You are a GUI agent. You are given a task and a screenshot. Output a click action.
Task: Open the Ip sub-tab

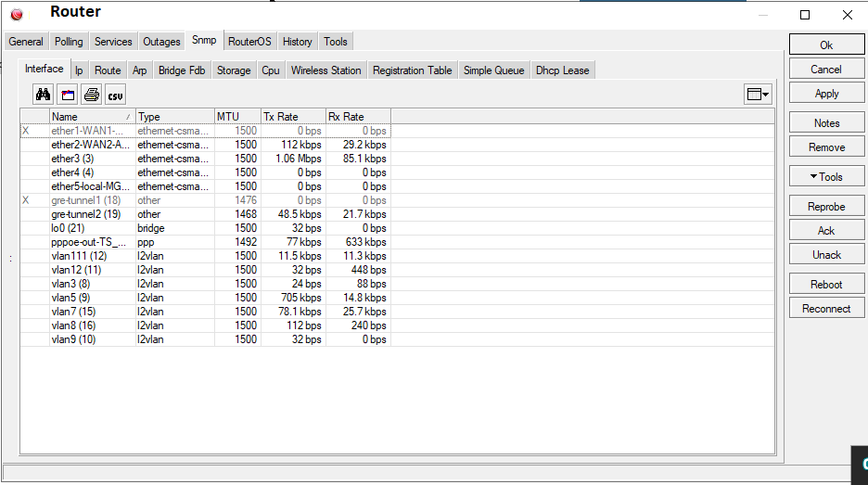[x=79, y=70]
